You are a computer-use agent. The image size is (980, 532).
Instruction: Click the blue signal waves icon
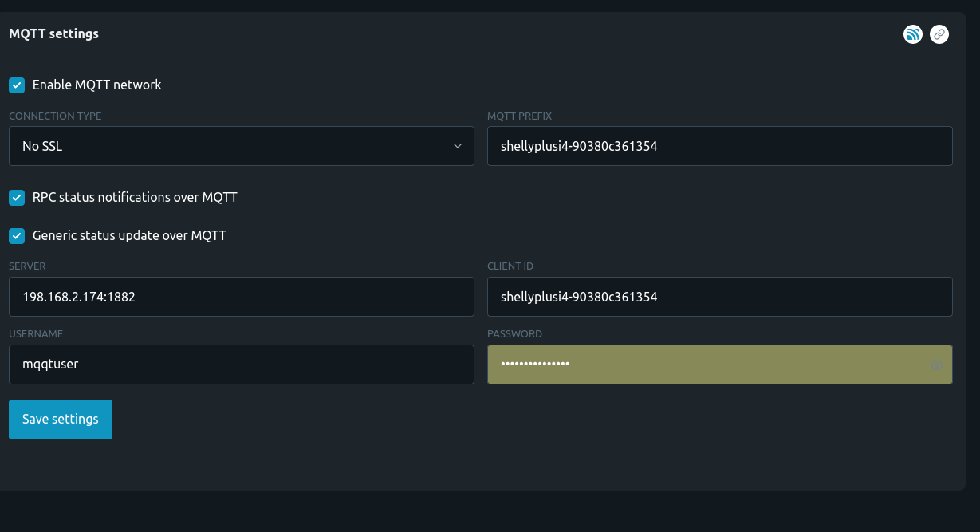[x=913, y=34]
